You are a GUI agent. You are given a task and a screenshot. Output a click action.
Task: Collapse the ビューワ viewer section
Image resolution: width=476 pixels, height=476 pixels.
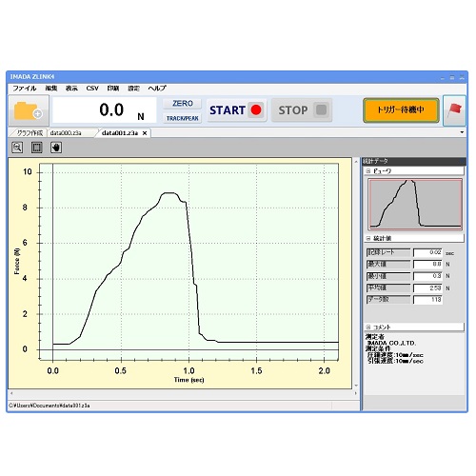coord(368,171)
